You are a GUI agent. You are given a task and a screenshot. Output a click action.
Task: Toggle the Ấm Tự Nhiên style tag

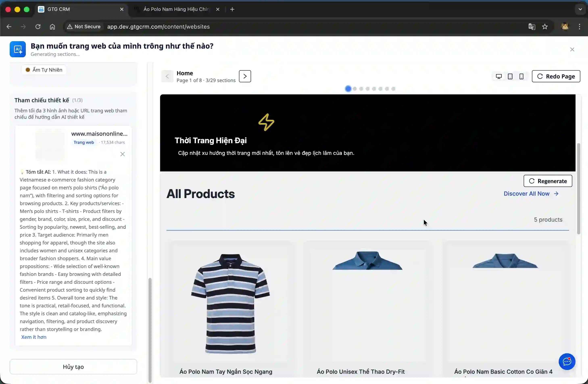point(44,70)
